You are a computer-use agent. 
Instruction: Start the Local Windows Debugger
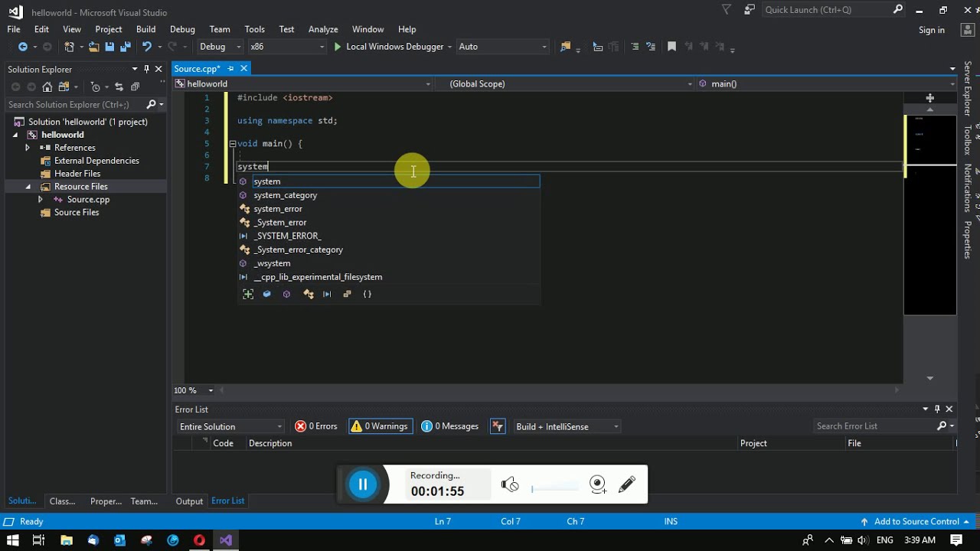390,47
